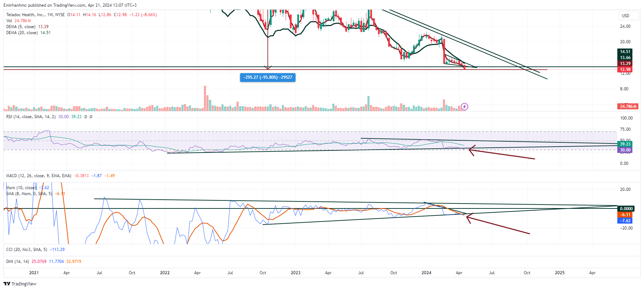
Task: Click the blue -295.27 (-95.80%) measurement label
Action: 268,77
